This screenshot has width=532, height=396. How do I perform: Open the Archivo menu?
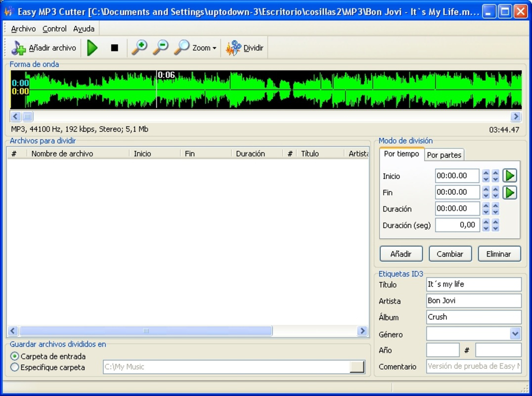pyautogui.click(x=23, y=29)
